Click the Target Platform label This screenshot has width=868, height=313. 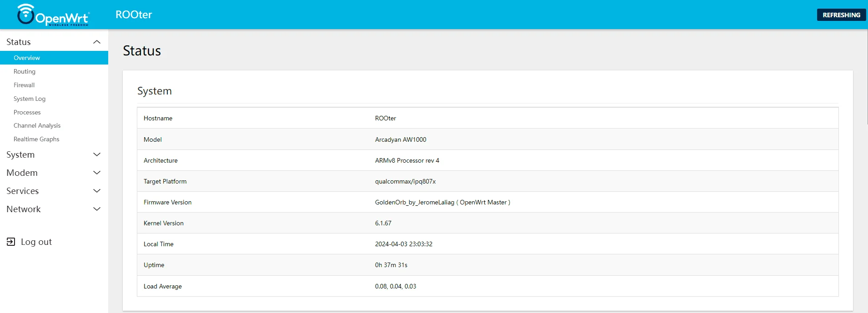[165, 181]
